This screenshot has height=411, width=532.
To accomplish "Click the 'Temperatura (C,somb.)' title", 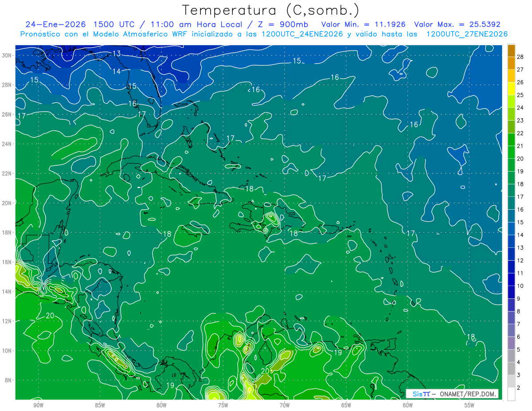I will coord(270,11).
